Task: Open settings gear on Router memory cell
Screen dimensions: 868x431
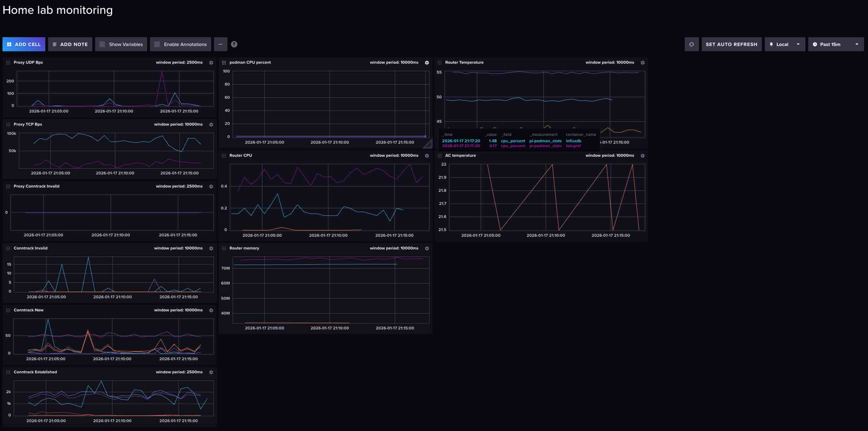Action: point(427,248)
